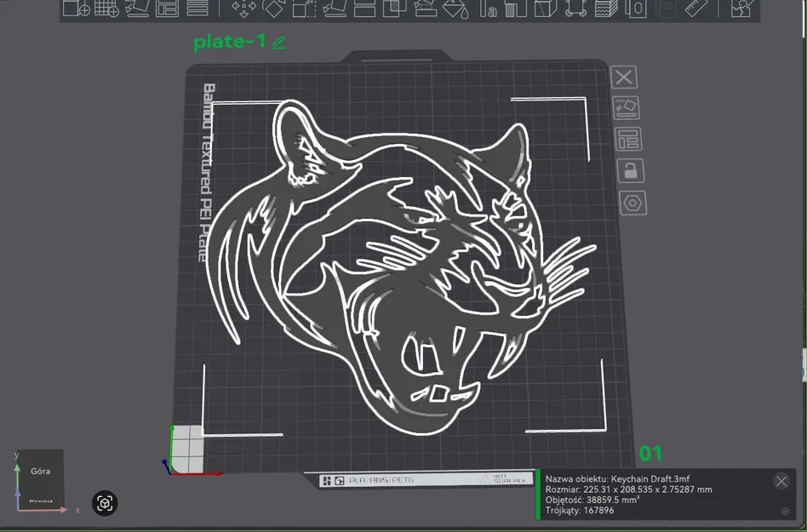This screenshot has height=532, width=807.
Task: Rename plate-1 using the pencil icon
Action: [278, 41]
